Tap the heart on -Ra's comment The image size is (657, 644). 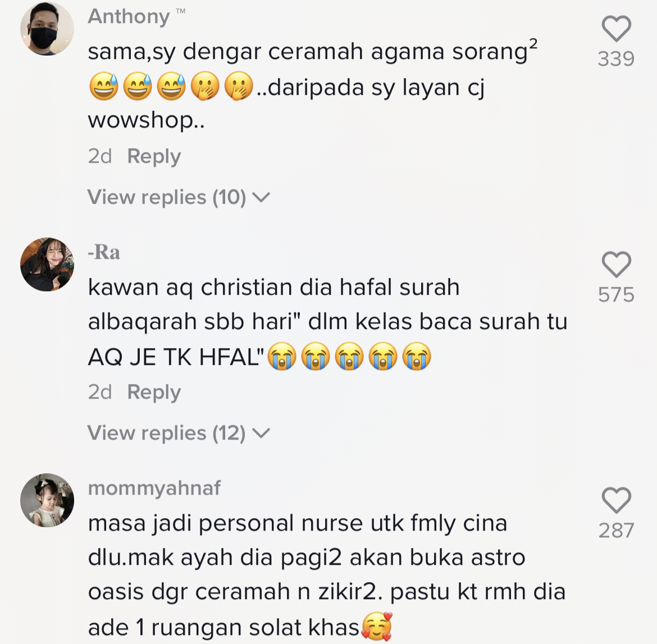tap(617, 264)
